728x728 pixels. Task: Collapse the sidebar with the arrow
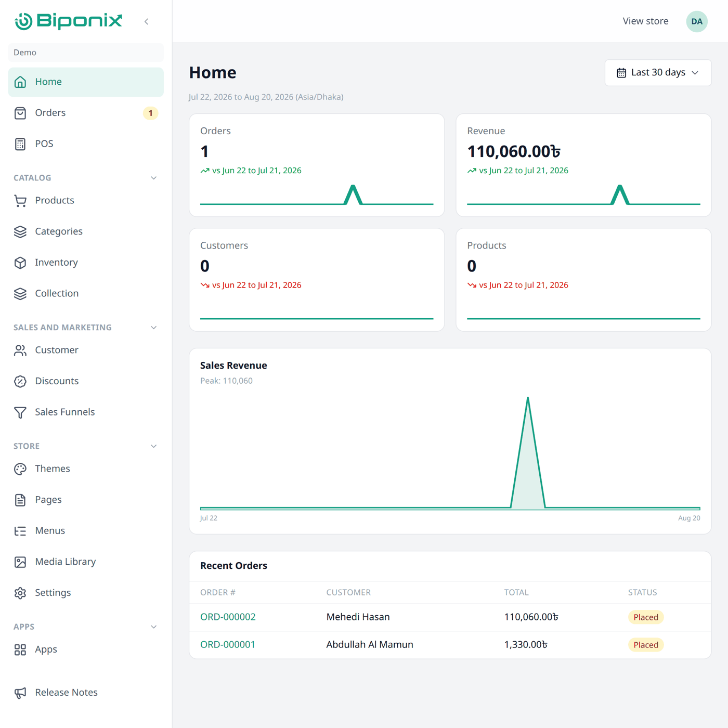[x=147, y=21]
